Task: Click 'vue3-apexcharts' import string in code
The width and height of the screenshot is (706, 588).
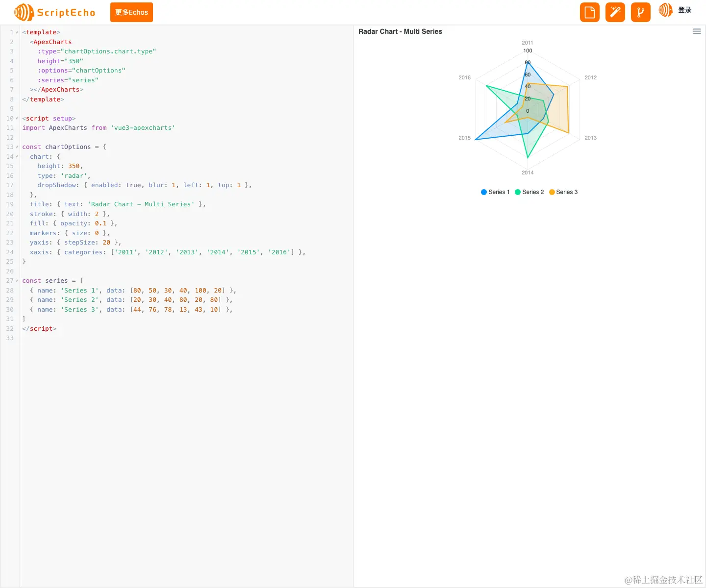Action: 143,128
